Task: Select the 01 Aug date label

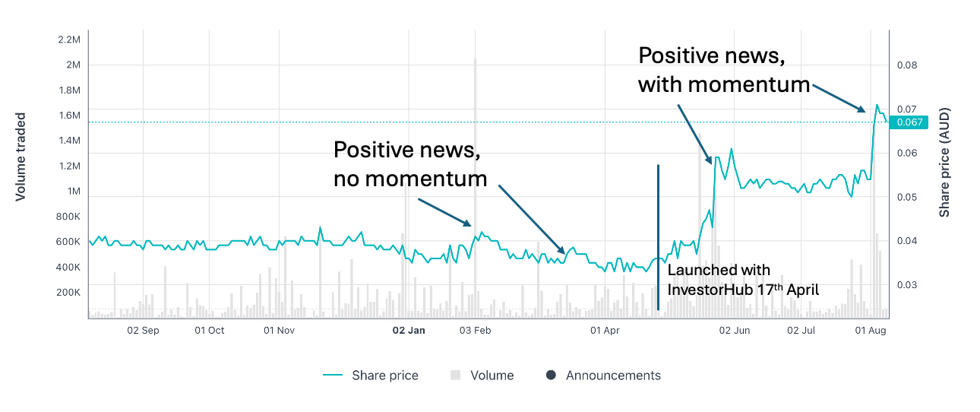Action: 871,331
